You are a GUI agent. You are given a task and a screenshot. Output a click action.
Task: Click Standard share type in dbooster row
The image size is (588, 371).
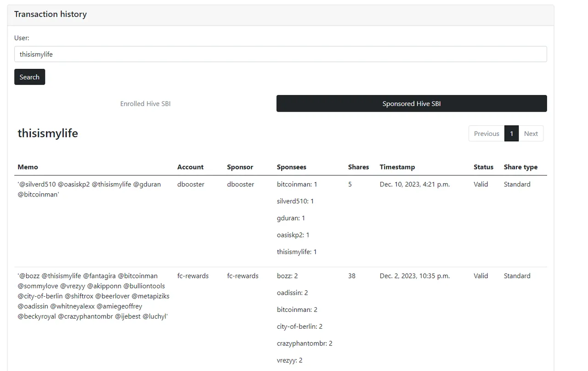pyautogui.click(x=517, y=184)
